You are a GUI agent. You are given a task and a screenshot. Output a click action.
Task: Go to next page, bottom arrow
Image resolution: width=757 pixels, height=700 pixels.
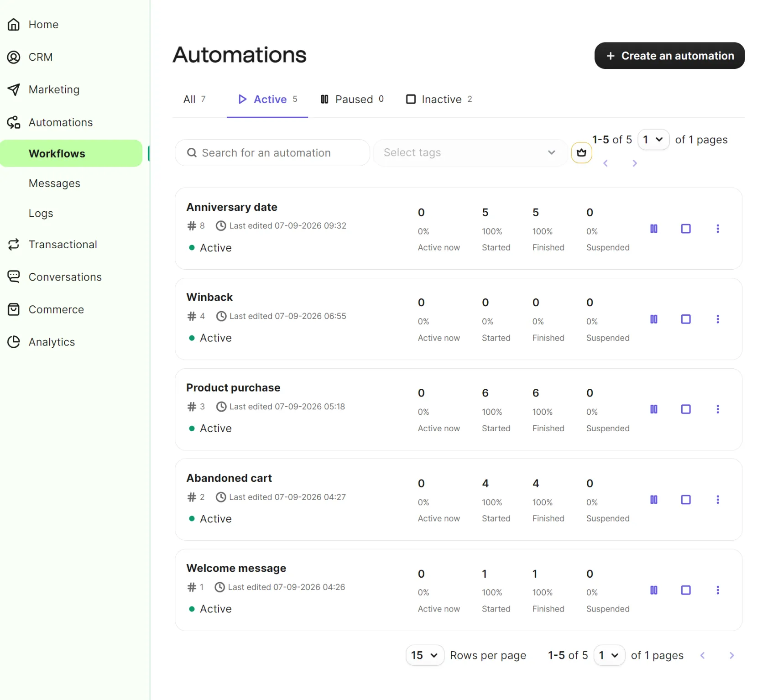[731, 655]
